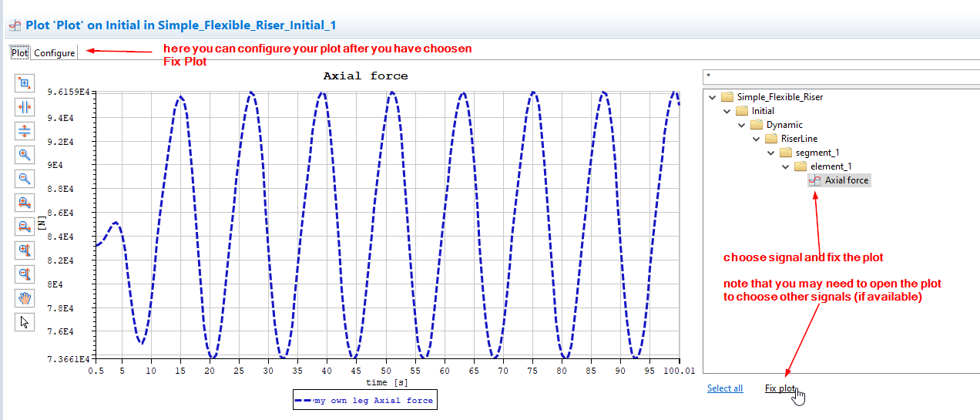Click the Select all link
The image size is (980, 420).
[x=724, y=388]
